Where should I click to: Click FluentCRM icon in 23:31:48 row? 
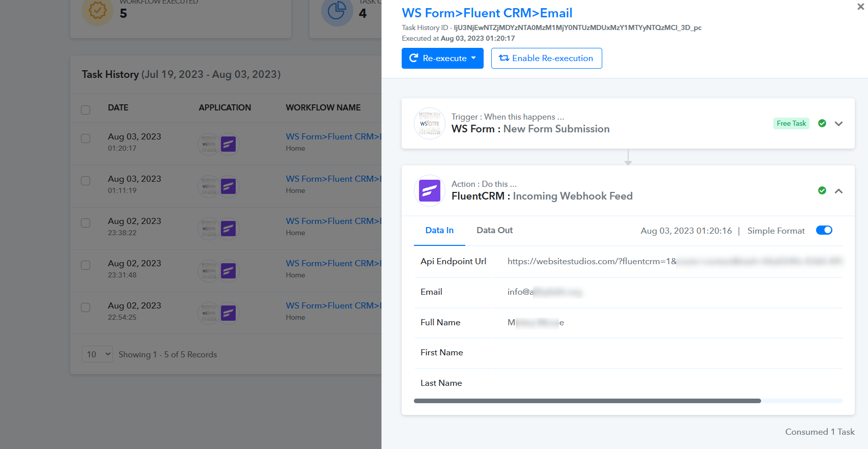pos(229,271)
